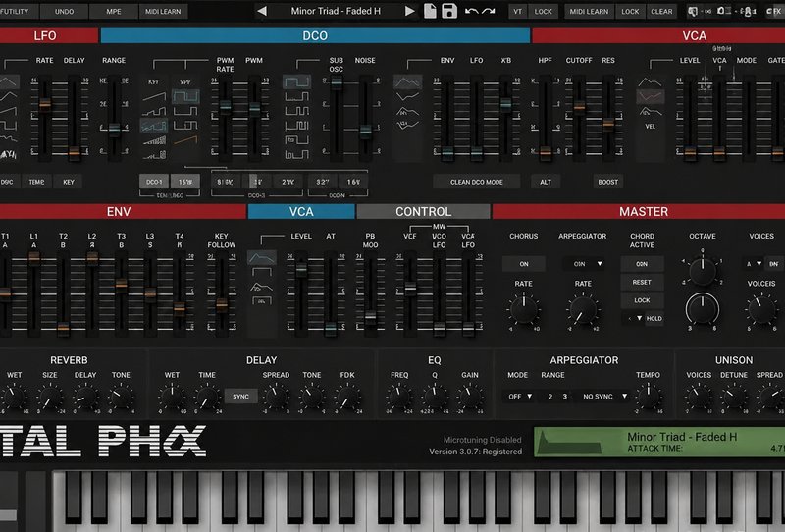Image resolution: width=785 pixels, height=532 pixels.
Task: Click the REVERB SIZE knob
Action: tap(50, 398)
